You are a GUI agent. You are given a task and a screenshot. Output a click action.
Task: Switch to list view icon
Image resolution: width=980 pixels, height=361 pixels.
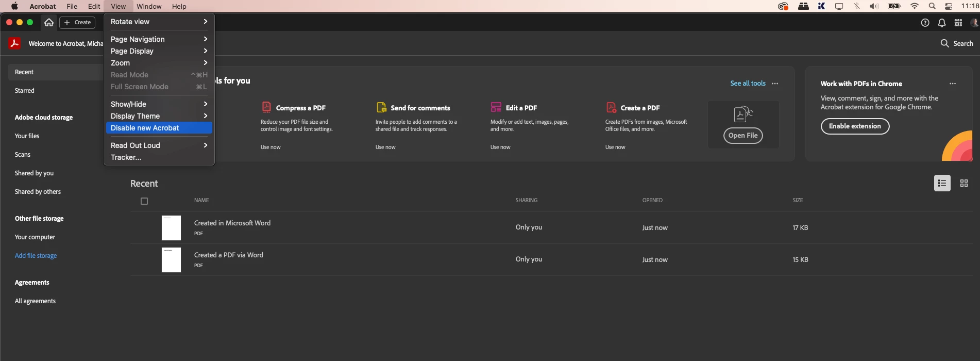click(x=942, y=183)
